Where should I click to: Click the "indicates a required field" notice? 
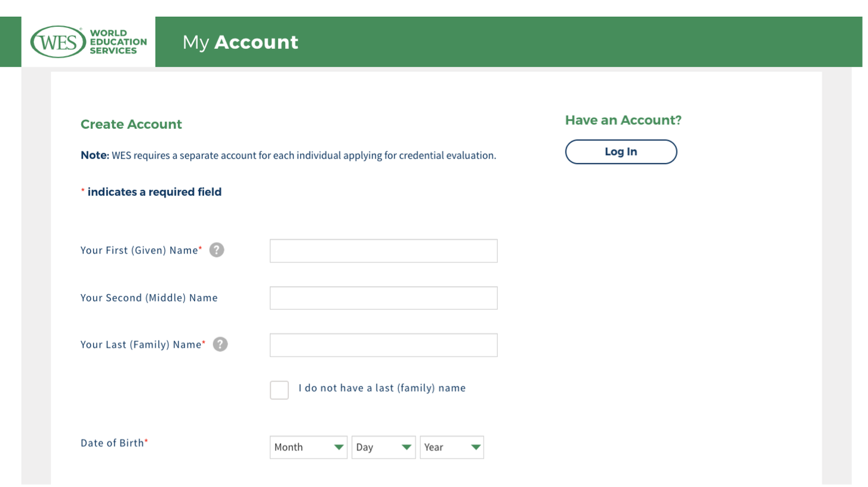[x=154, y=192]
